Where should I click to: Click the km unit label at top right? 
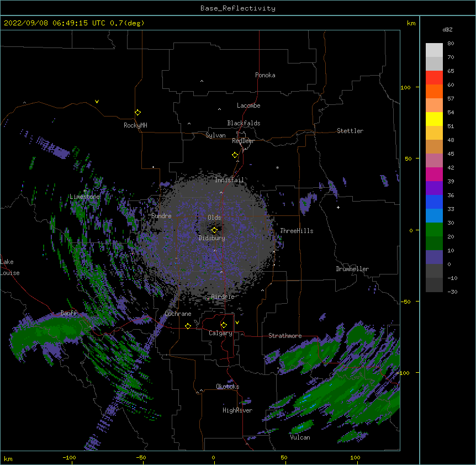(x=411, y=23)
